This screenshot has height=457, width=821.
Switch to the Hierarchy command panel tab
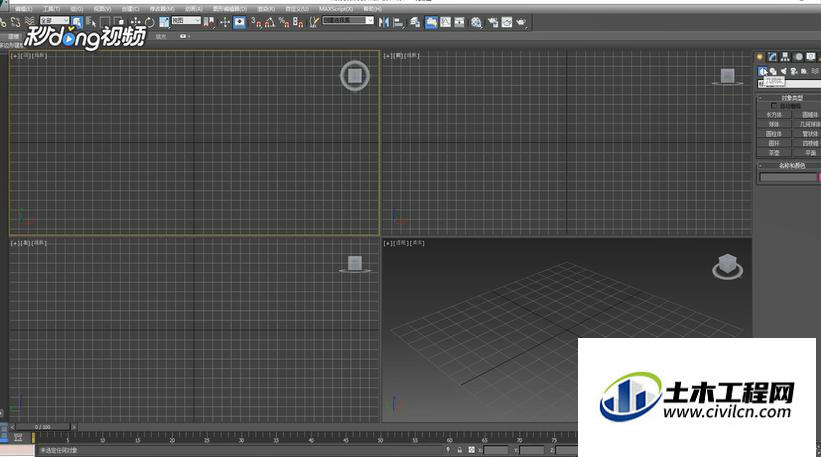785,57
